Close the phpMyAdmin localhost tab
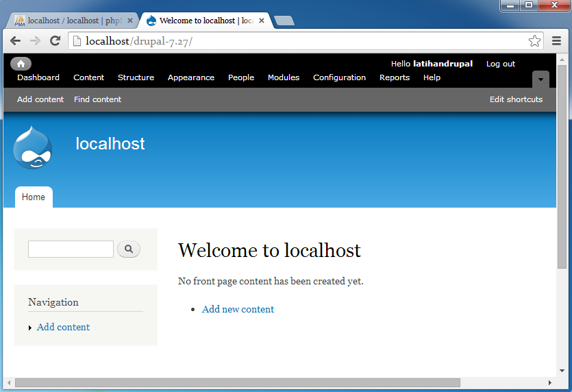 coord(130,21)
